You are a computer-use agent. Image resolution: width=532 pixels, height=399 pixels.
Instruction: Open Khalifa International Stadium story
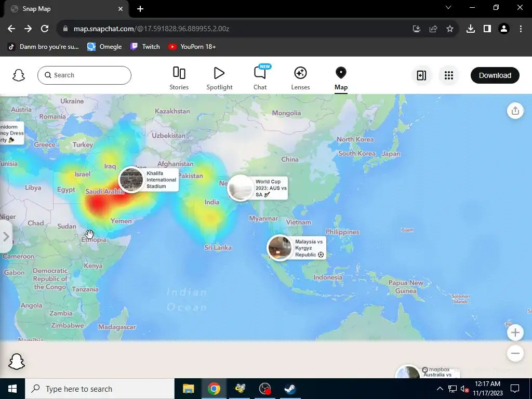pos(149,180)
